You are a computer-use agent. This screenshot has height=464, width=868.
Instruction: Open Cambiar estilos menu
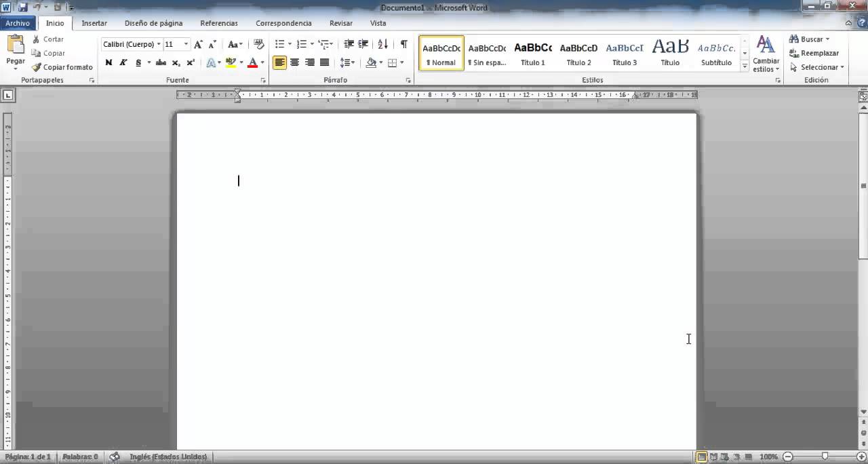(x=766, y=54)
